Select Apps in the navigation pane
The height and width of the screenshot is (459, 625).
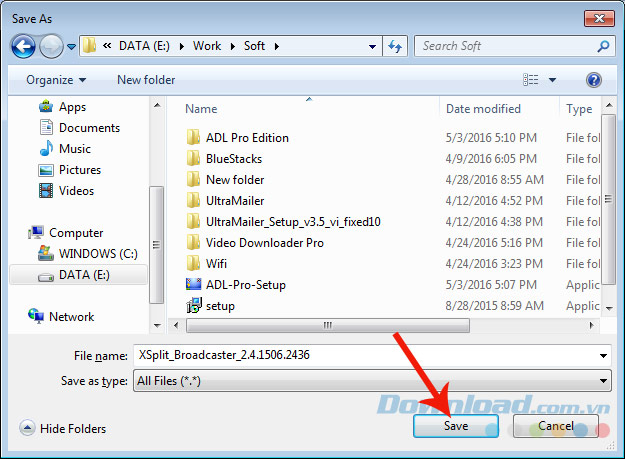(x=72, y=107)
